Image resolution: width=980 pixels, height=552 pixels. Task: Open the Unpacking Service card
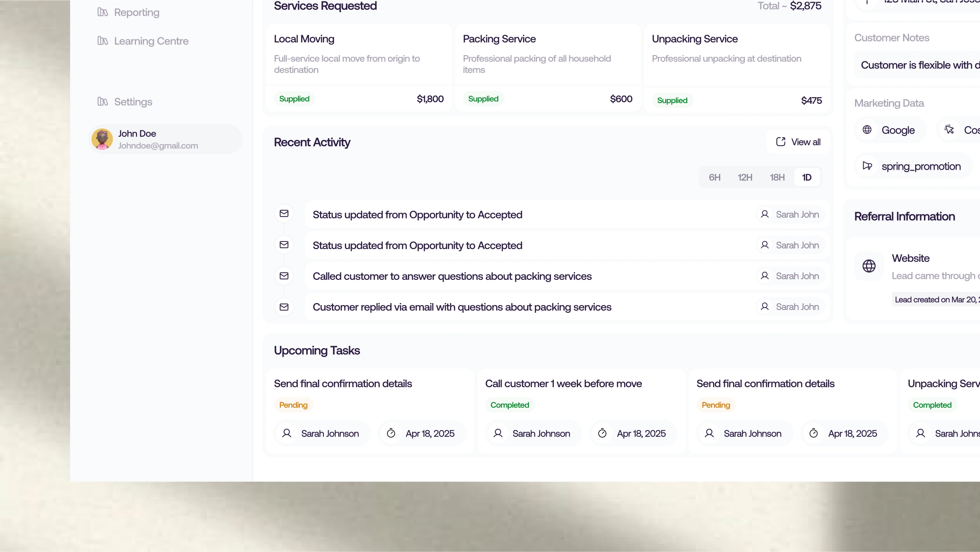tap(737, 68)
